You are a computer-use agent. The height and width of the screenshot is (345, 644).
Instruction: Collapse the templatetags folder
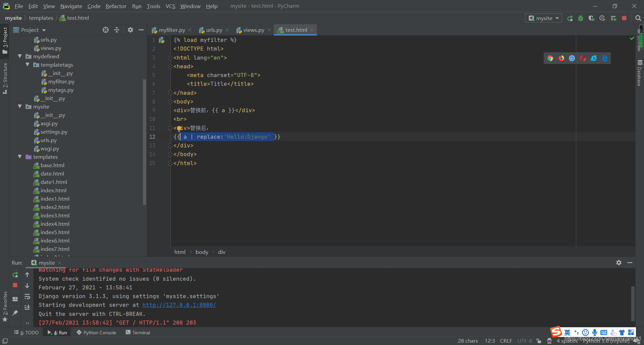28,65
